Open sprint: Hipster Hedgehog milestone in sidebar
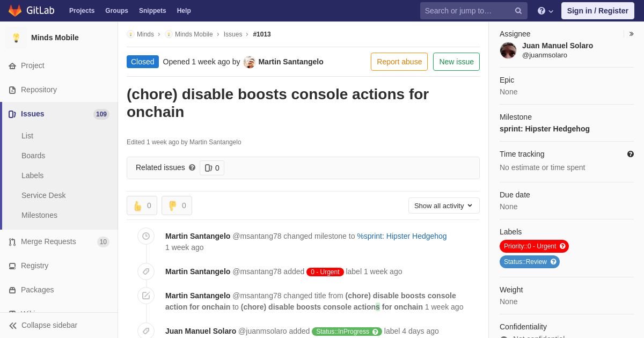Viewport: 644px width, 338px height. (545, 129)
